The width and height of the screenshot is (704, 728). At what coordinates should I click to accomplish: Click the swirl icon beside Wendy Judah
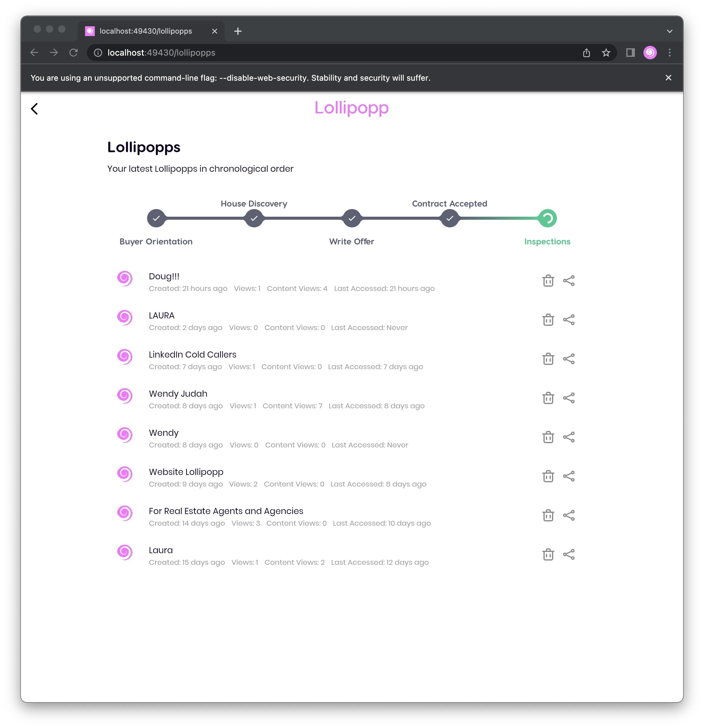(x=125, y=395)
